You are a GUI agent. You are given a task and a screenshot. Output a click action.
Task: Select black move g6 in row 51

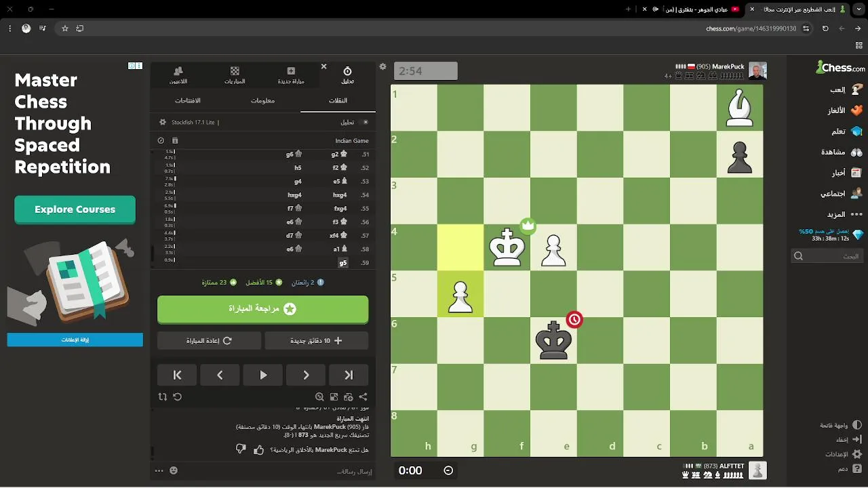point(294,155)
